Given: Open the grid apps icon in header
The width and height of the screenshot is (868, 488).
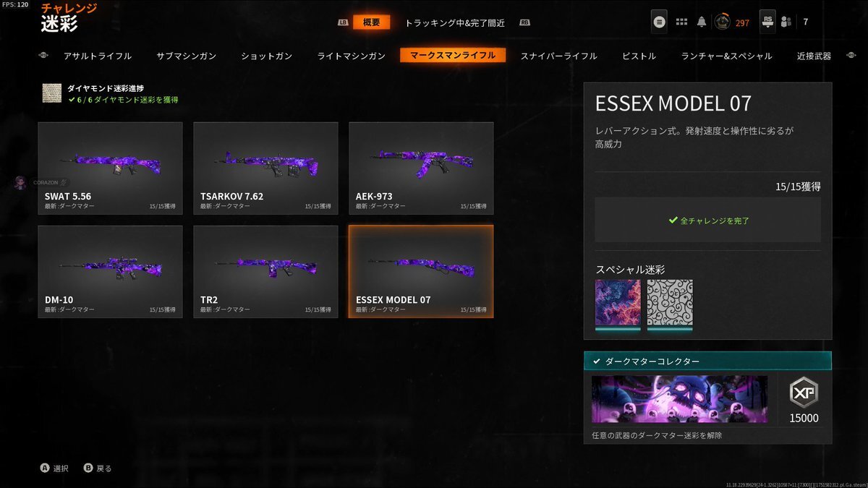Looking at the screenshot, I should click(x=681, y=22).
